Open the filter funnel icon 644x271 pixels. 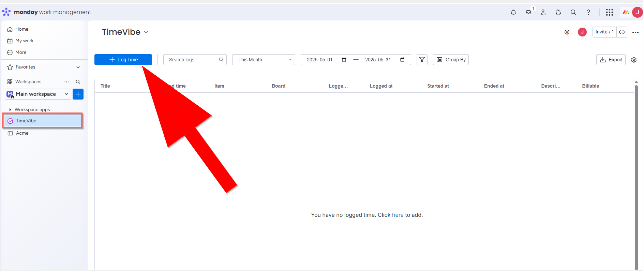[422, 60]
